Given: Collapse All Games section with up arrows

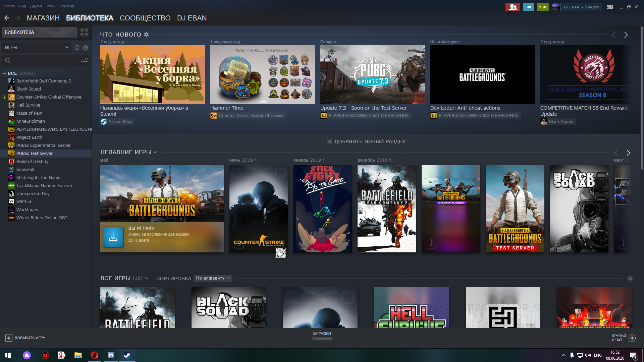Looking at the screenshot, I should [x=630, y=279].
